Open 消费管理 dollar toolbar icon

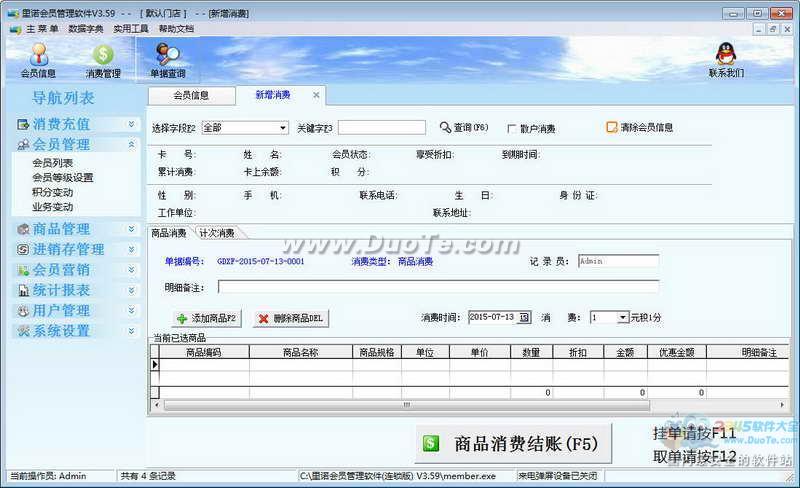coord(103,55)
